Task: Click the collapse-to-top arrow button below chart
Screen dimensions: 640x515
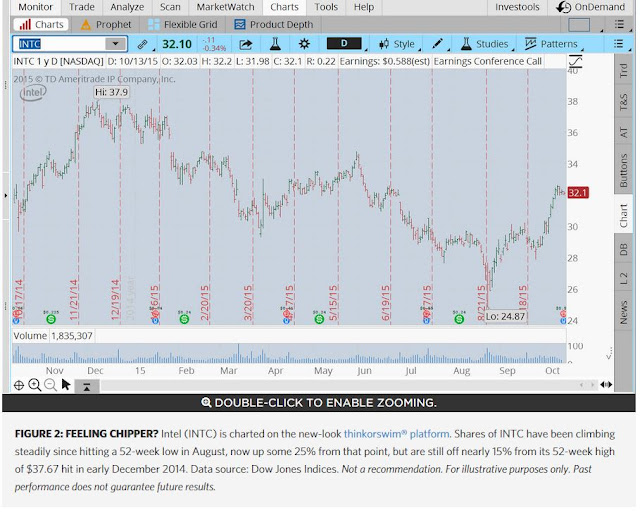Action: (87, 386)
